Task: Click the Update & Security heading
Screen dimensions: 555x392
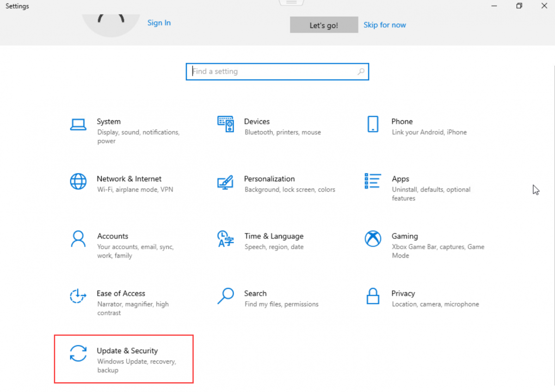Action: pos(127,351)
